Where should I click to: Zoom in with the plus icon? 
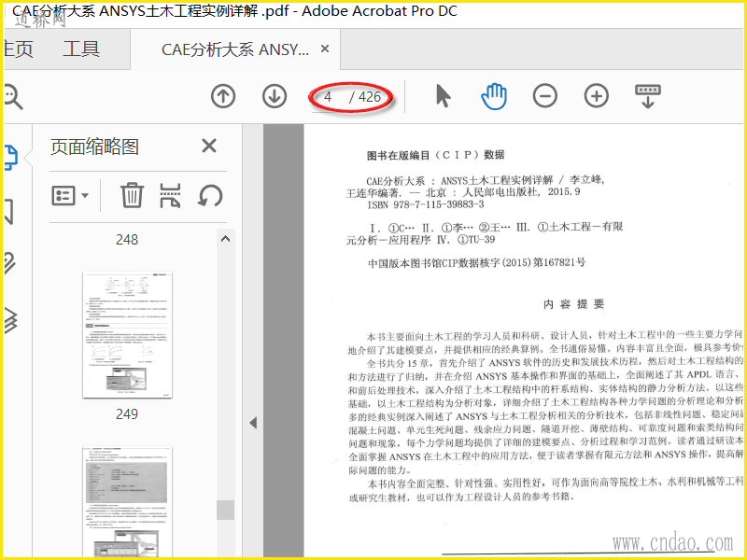597,96
